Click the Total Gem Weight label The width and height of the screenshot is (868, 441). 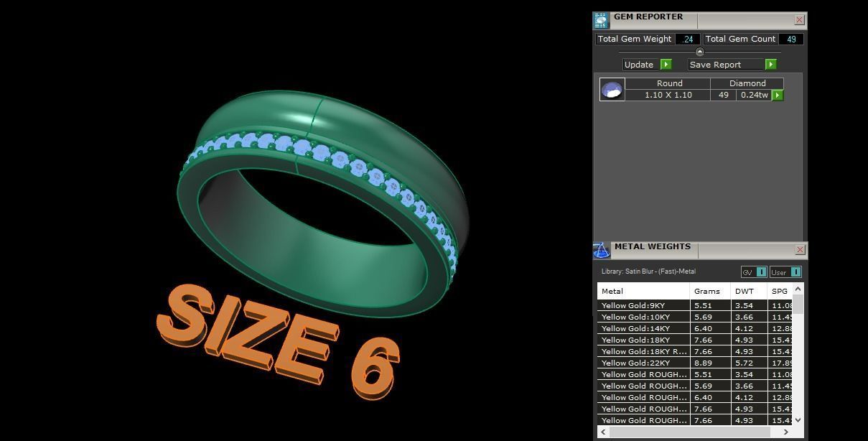pos(635,40)
